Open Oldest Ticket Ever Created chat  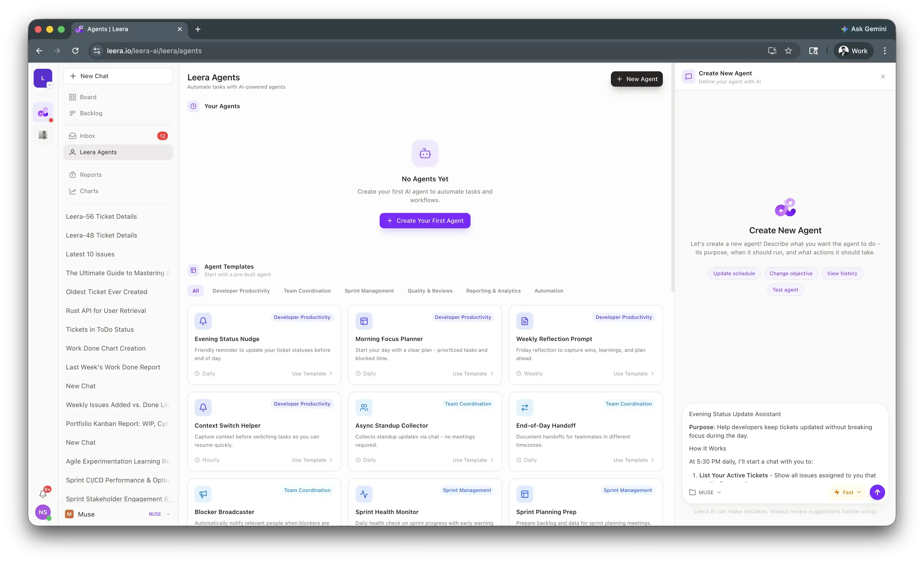(106, 292)
